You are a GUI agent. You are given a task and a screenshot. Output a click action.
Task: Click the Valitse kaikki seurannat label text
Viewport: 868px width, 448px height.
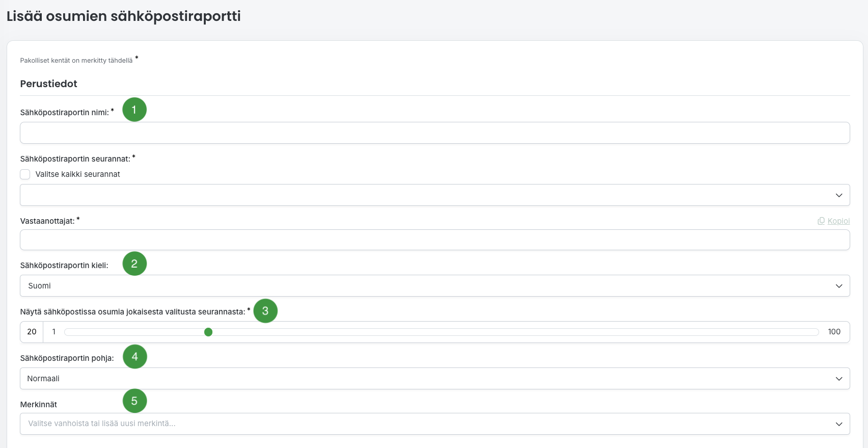[x=78, y=174]
